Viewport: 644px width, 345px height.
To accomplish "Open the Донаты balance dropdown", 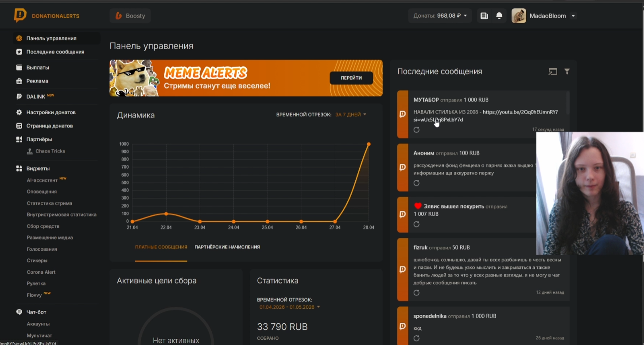I will (x=440, y=16).
